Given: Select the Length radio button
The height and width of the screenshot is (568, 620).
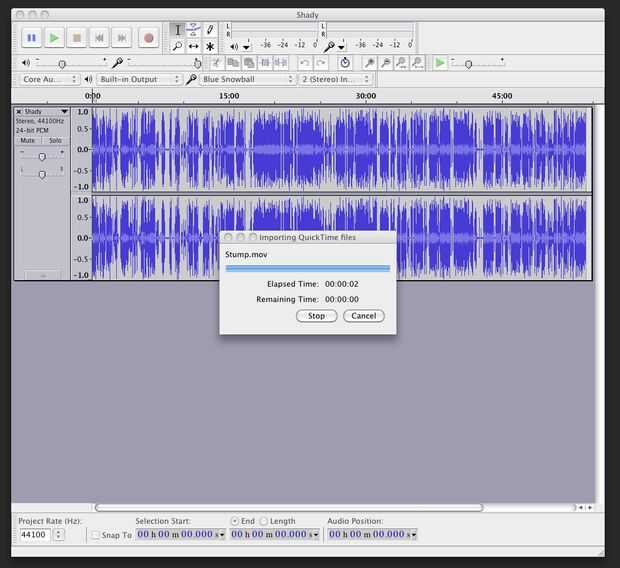Looking at the screenshot, I should pos(264,521).
